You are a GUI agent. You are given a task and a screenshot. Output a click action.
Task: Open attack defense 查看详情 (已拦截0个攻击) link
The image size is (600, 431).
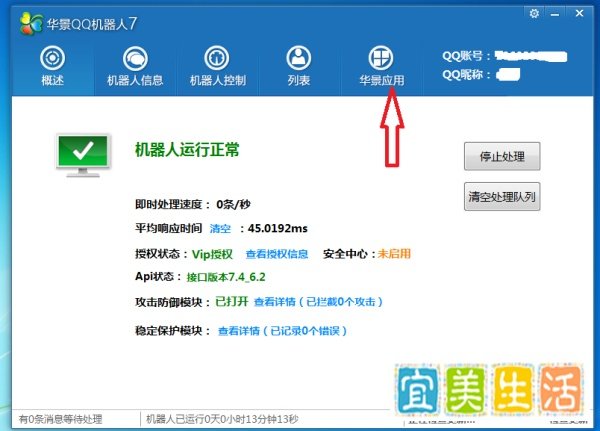pos(318,302)
